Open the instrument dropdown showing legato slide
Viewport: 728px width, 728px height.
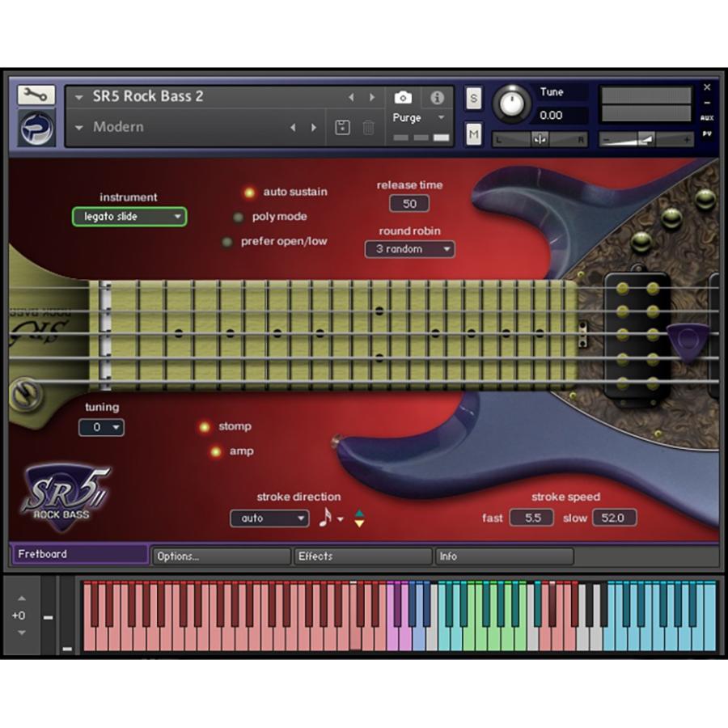tap(129, 217)
